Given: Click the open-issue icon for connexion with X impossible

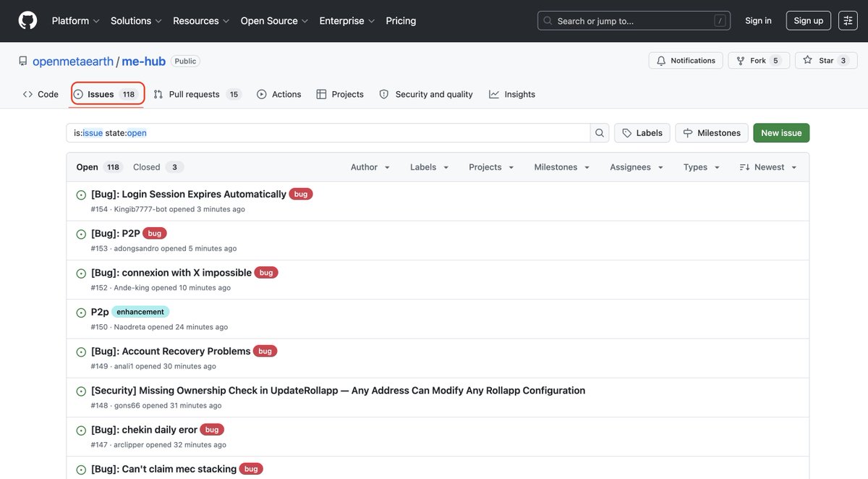Looking at the screenshot, I should (x=82, y=274).
